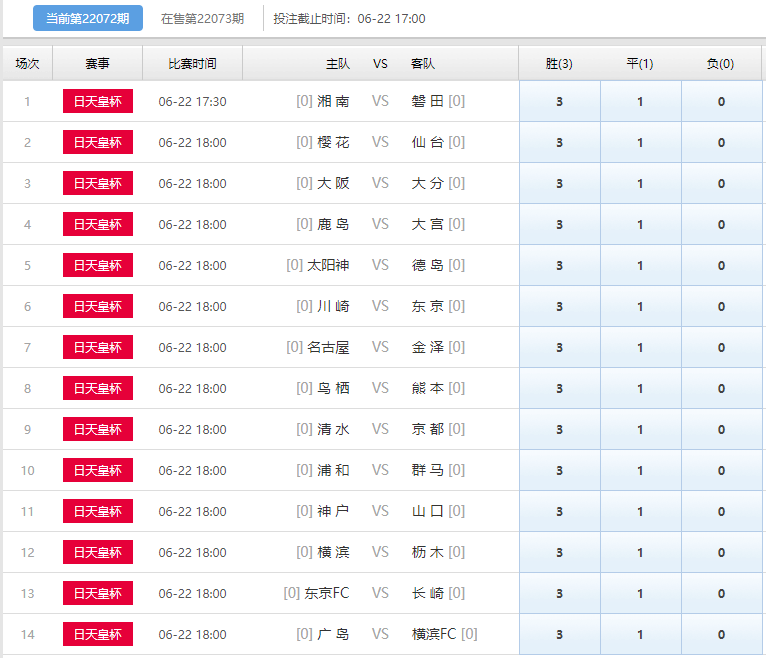This screenshot has width=766, height=658.
Task: Pick 负 0 for 浦和 vs 群马
Action: (722, 471)
